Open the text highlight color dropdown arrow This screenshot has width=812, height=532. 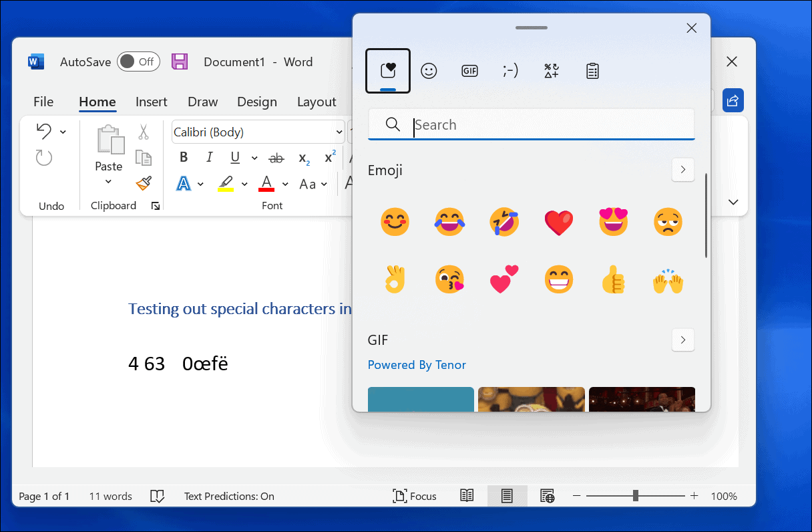(244, 183)
